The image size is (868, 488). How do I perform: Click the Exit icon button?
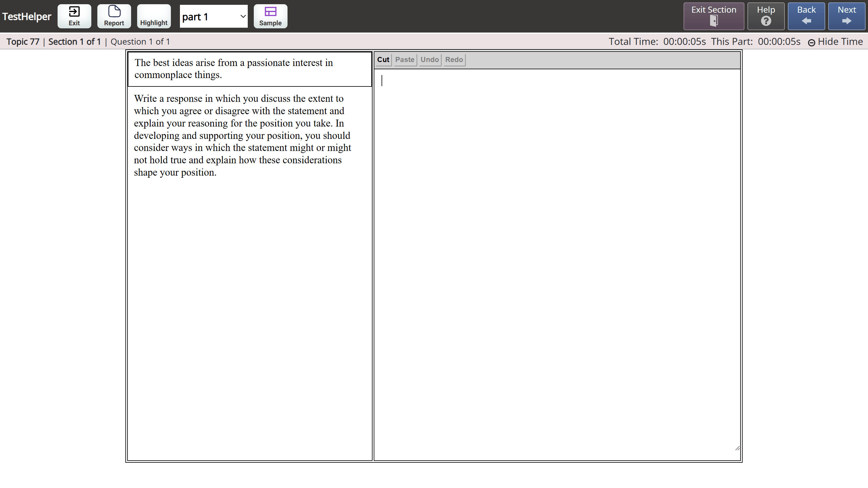click(74, 16)
